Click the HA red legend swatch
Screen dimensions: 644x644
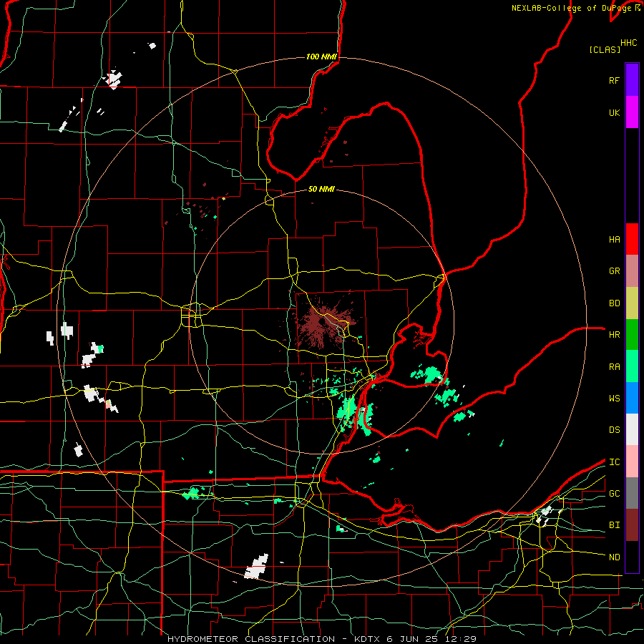pos(632,239)
